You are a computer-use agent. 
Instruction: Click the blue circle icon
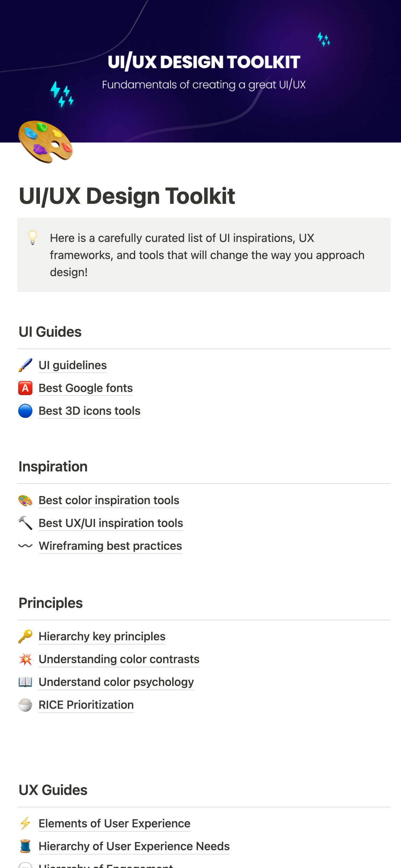click(25, 411)
